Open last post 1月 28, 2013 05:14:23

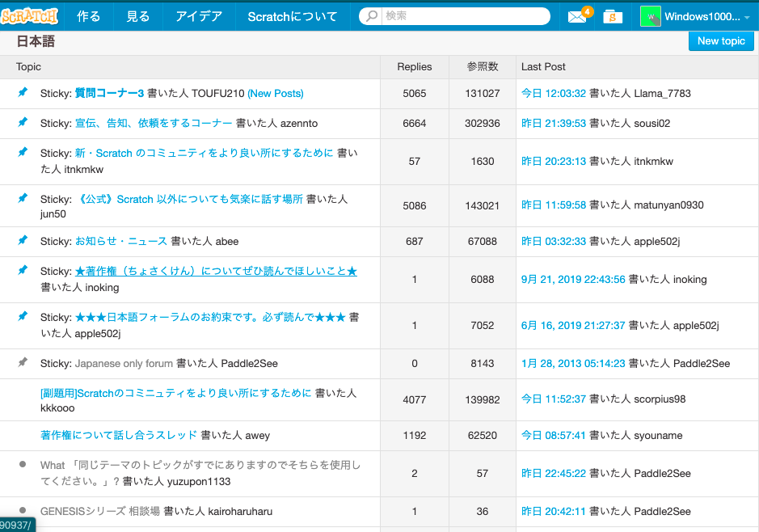573,364
